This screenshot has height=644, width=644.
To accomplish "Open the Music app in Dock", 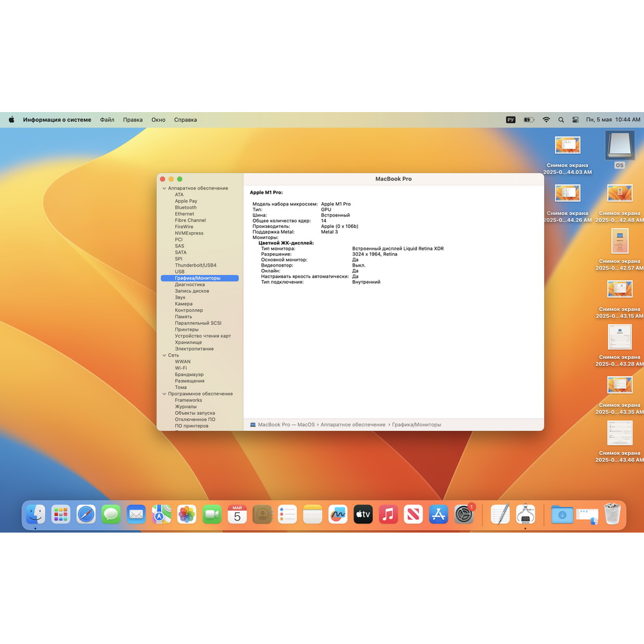I will tap(388, 514).
